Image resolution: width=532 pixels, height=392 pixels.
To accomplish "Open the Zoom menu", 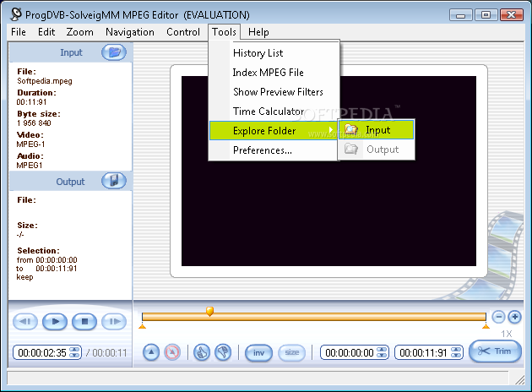I will [x=79, y=32].
